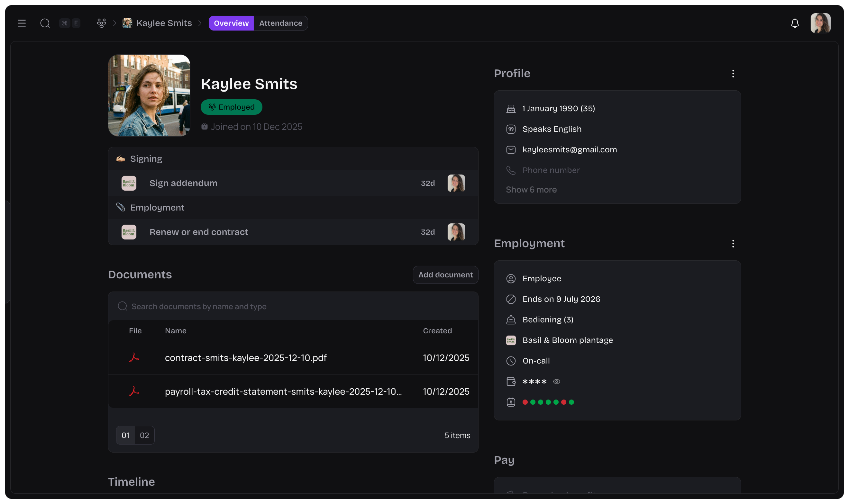Open the Employment section three-dot menu
This screenshot has width=849, height=504.
(x=733, y=244)
